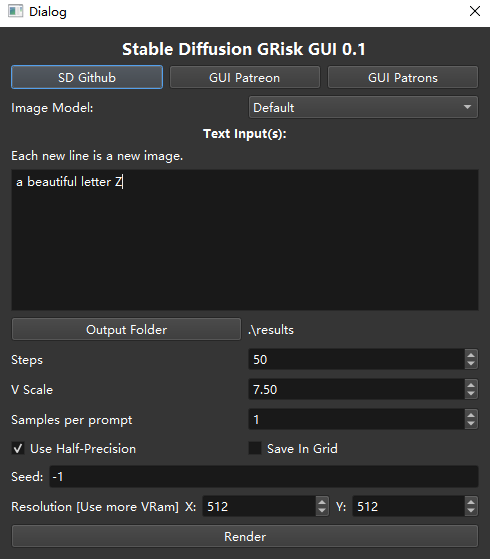Click the Steps value field

(x=357, y=359)
